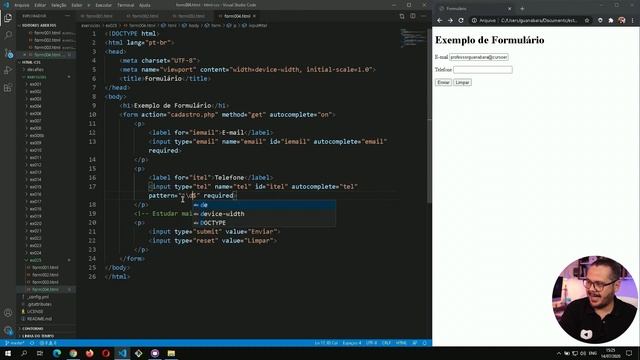The image size is (640, 360).
Task: Bookmark the page with the star icon
Action: tap(587, 20)
